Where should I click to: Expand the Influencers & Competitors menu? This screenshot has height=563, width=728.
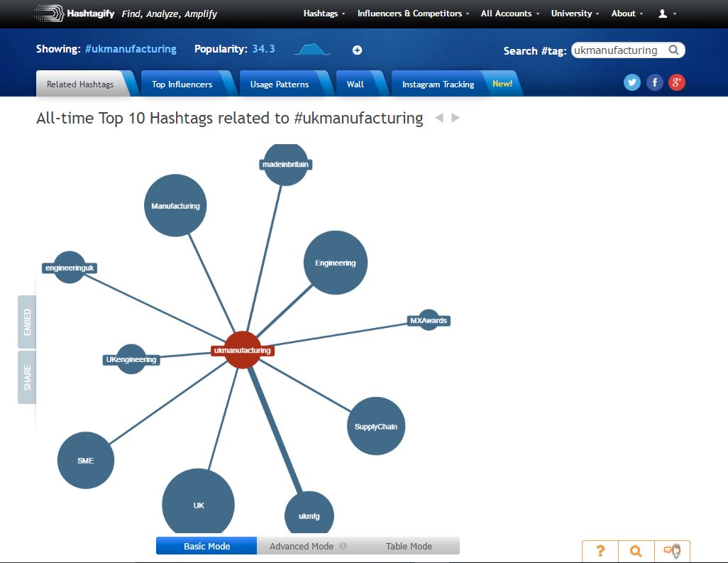[412, 13]
